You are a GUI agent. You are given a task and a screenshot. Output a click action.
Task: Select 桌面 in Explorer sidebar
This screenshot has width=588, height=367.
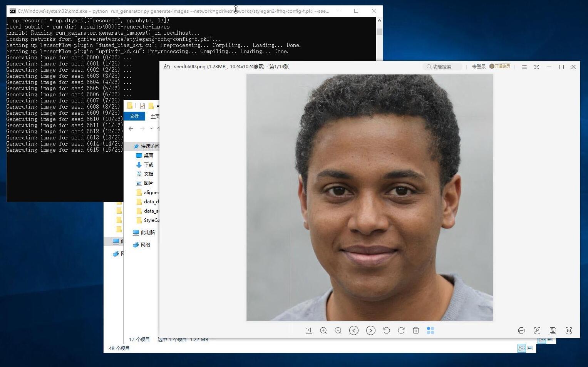[x=145, y=156]
